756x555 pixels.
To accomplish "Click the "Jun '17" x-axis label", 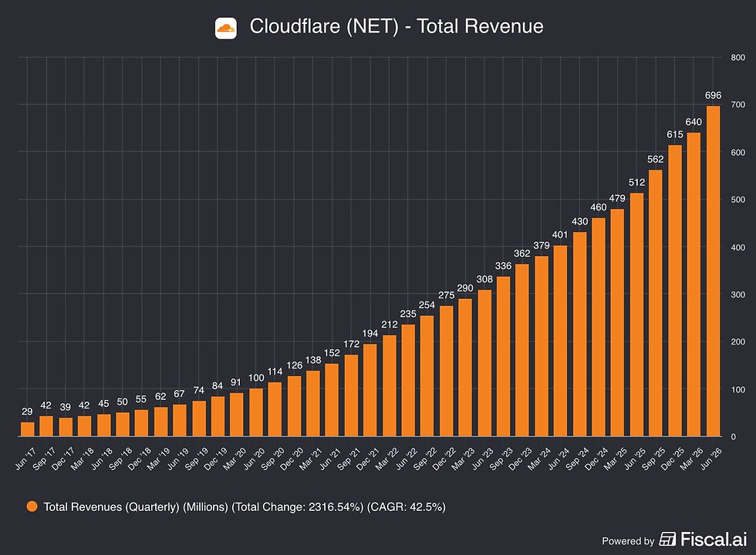I will click(x=25, y=458).
